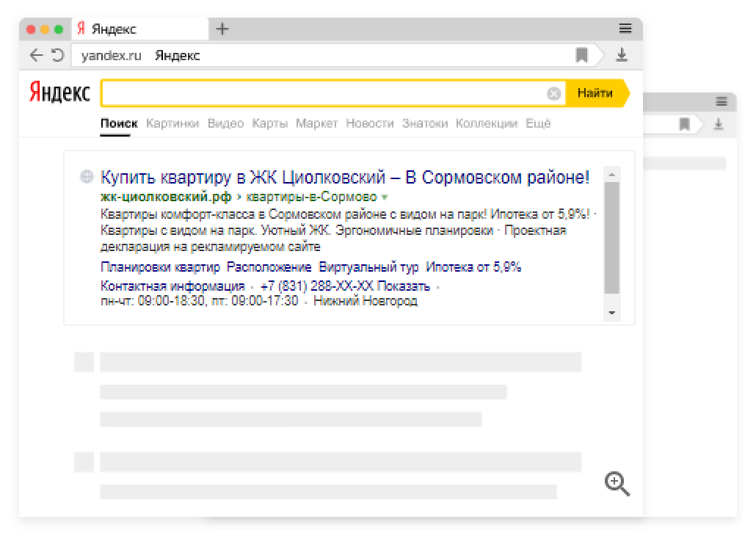Click the Яндекс logo on the page
756x533 pixels.
(x=59, y=92)
